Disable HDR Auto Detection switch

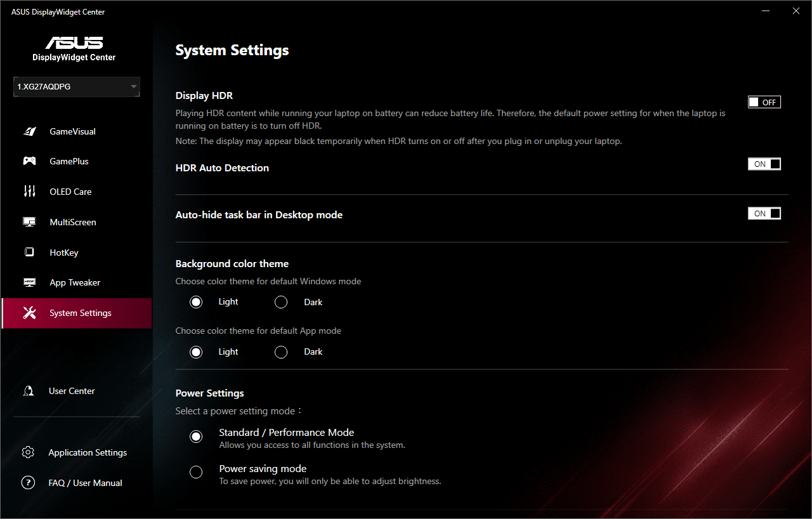[x=764, y=164]
